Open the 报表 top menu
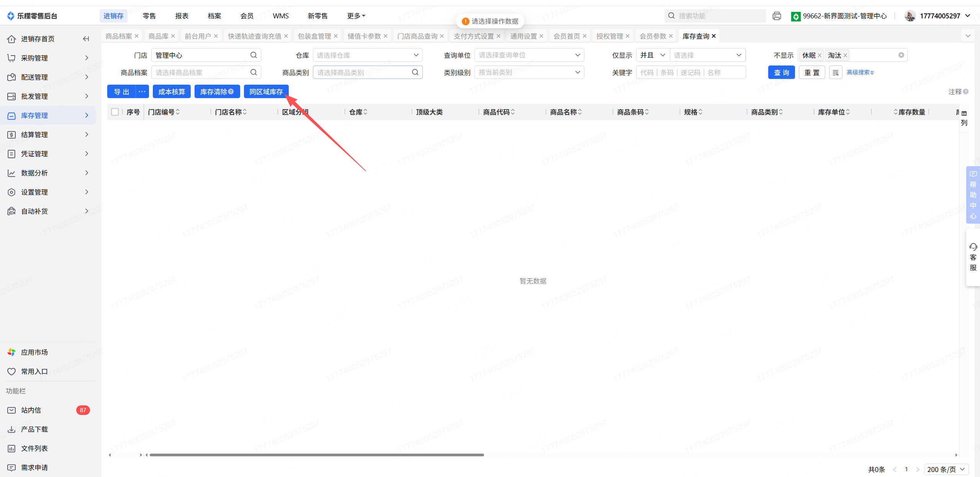This screenshot has width=980, height=477. 182,16
